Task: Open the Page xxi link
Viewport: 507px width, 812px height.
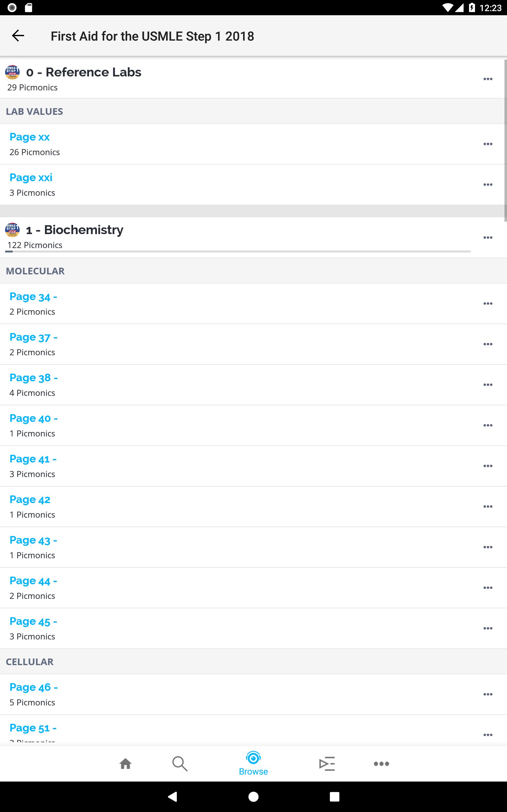Action: click(31, 178)
